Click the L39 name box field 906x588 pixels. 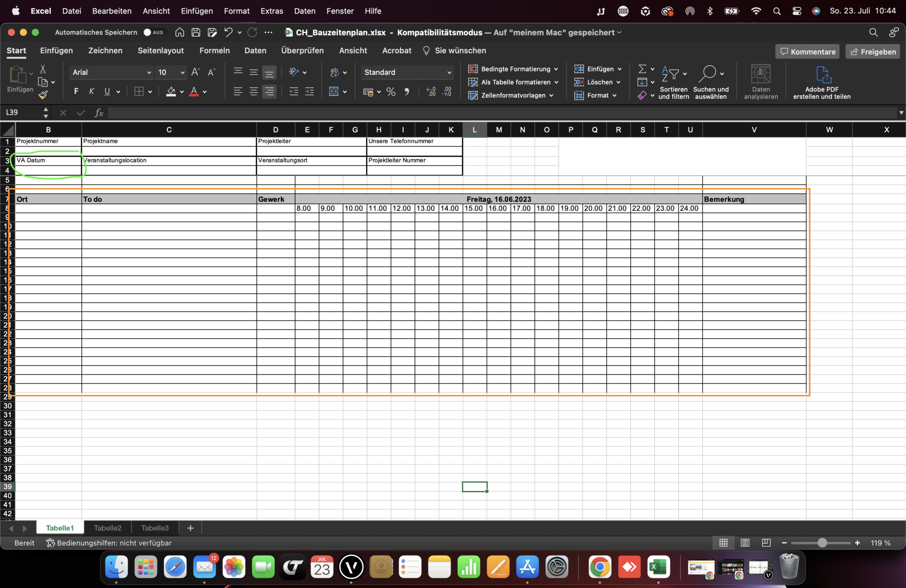[x=23, y=112]
